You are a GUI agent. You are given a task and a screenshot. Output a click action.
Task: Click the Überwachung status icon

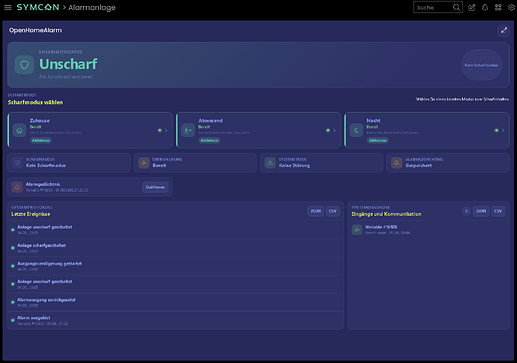point(144,163)
